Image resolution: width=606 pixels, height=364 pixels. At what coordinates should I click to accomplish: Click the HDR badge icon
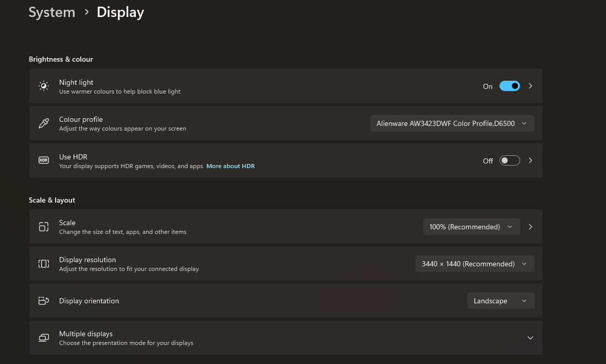click(x=44, y=160)
